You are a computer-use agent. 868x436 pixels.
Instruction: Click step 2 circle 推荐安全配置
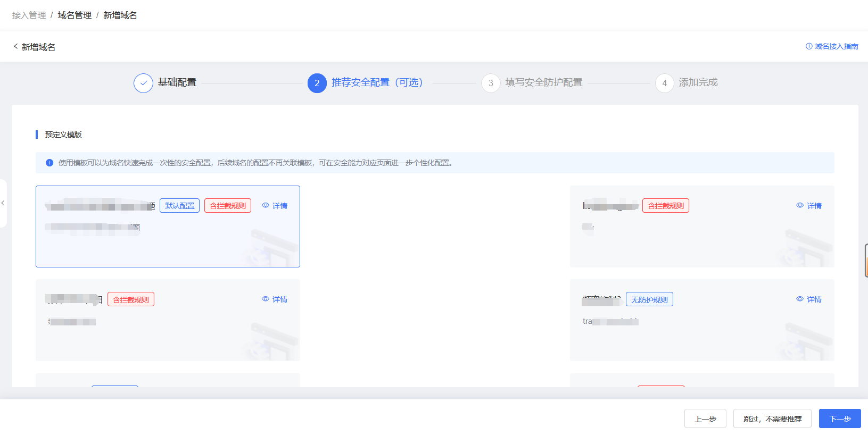pyautogui.click(x=317, y=83)
